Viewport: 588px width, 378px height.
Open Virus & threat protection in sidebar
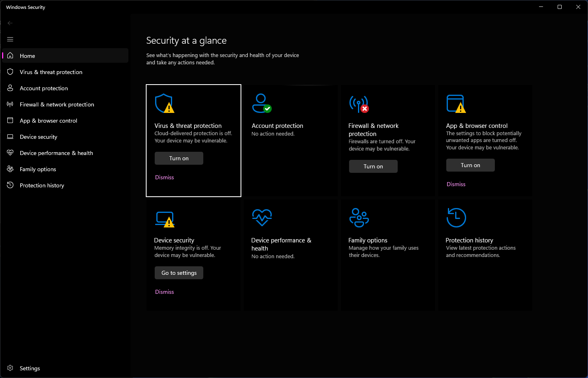click(65, 72)
